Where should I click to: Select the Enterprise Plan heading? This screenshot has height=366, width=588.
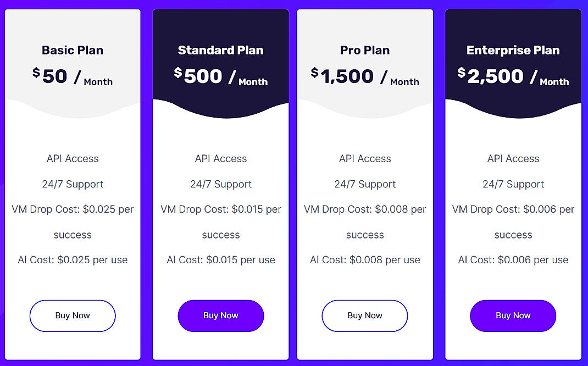pyautogui.click(x=513, y=50)
